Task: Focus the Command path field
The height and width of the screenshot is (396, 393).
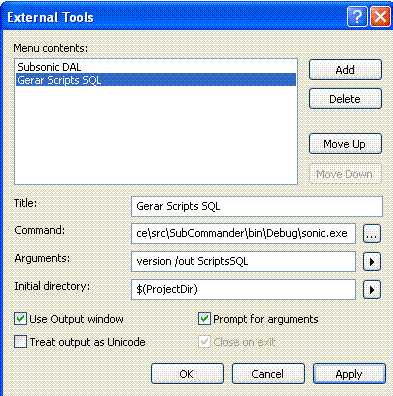Action: pyautogui.click(x=243, y=233)
